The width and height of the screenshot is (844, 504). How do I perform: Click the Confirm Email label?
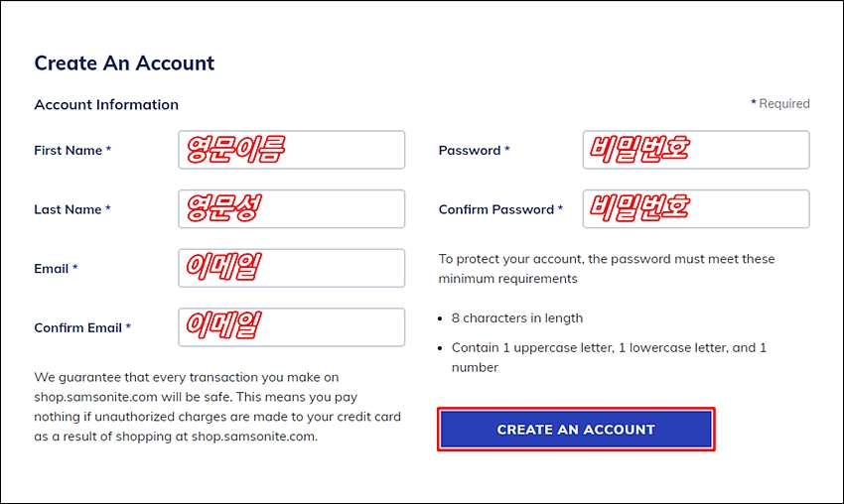click(82, 327)
